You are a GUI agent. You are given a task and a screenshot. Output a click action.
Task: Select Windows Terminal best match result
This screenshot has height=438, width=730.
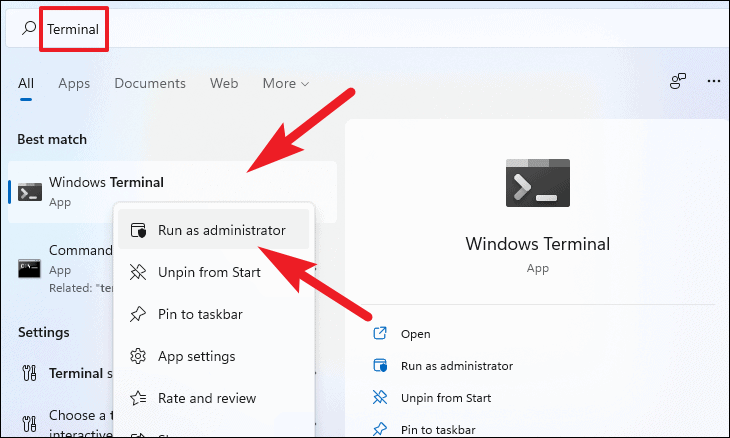[x=172, y=192]
